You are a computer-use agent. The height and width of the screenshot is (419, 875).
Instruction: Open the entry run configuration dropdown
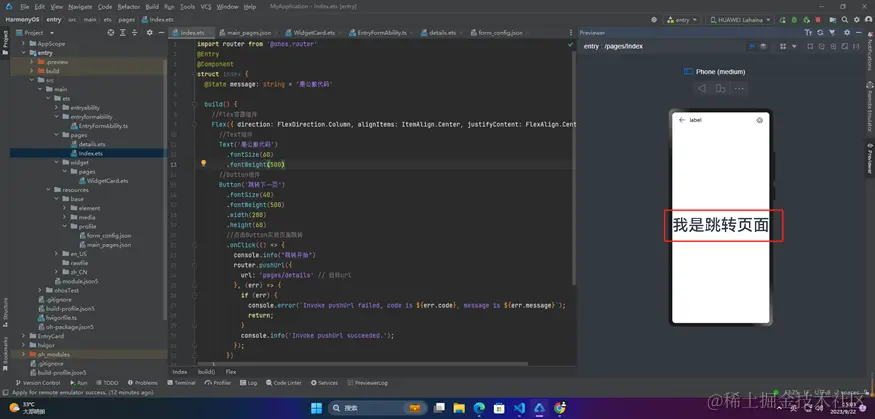pyautogui.click(x=682, y=20)
